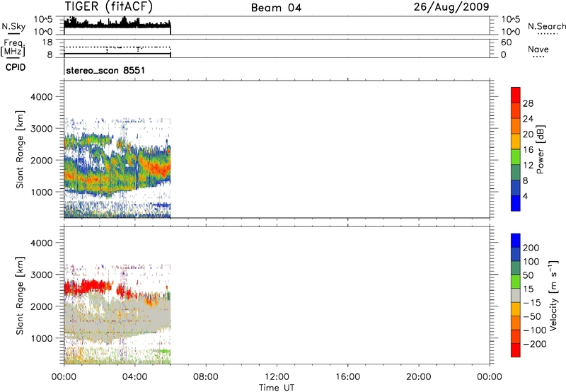The width and height of the screenshot is (566, 392).
Task: Click the '04:00' time tick label
Action: point(134,377)
